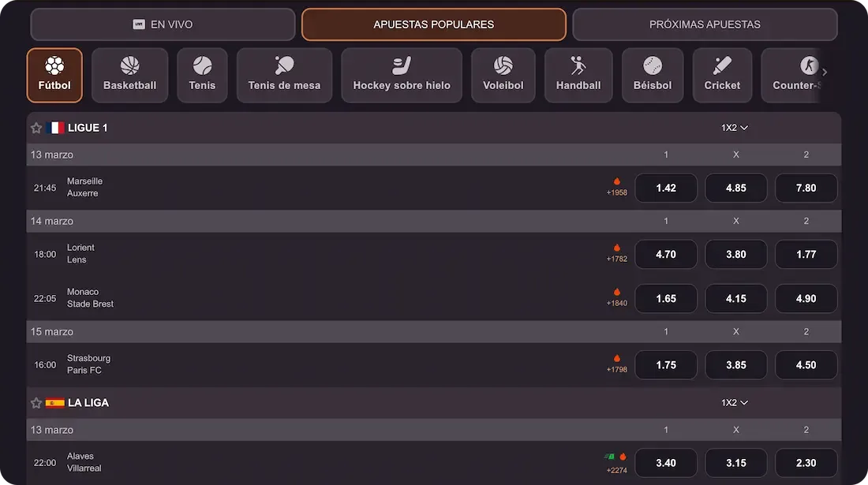Screen dimensions: 868x485
Task: Bet on Marseille win at 1.42 odds
Action: click(x=665, y=188)
